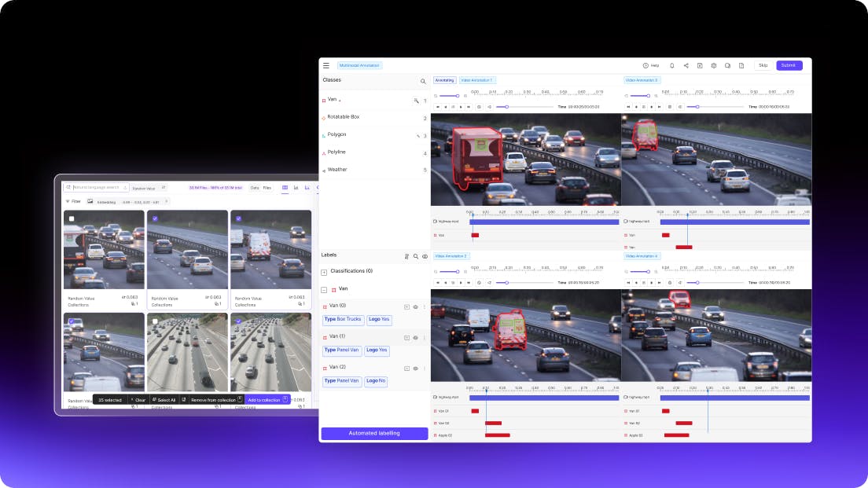The image size is (868, 488).
Task: Select the Video Annotation 3 tab
Action: click(642, 80)
